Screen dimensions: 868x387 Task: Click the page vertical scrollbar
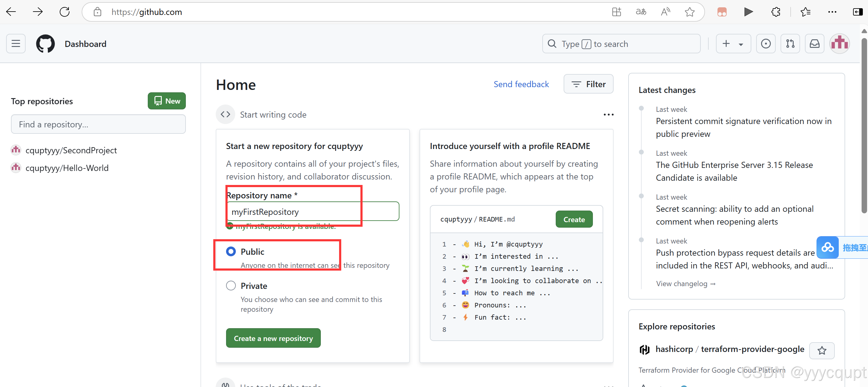[x=864, y=126]
